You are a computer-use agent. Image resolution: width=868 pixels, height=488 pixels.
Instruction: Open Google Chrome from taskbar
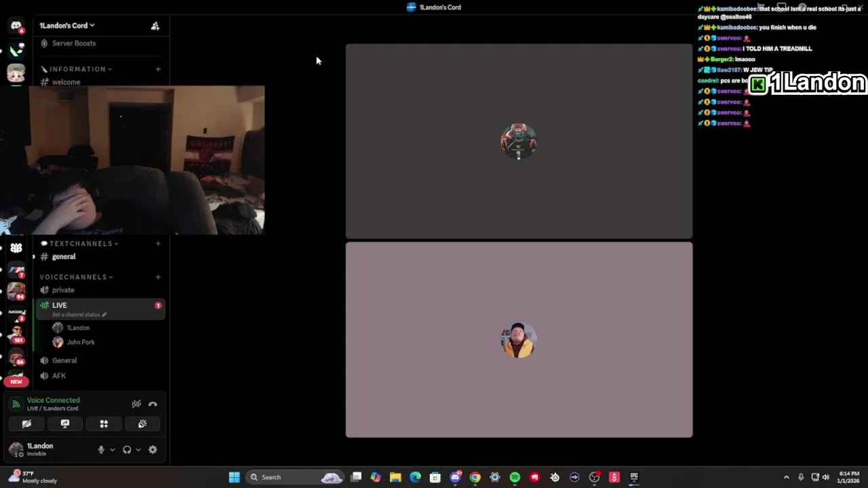pos(475,477)
